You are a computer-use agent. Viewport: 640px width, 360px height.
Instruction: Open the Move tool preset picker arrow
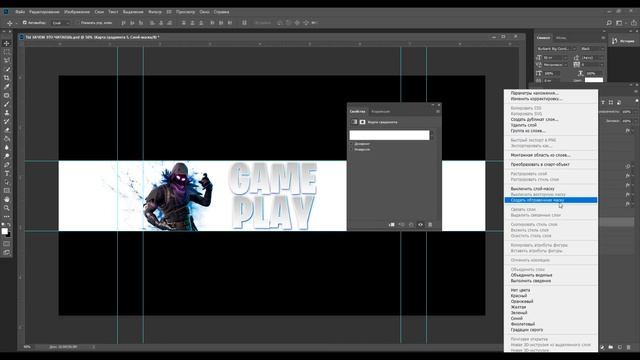pos(16,23)
